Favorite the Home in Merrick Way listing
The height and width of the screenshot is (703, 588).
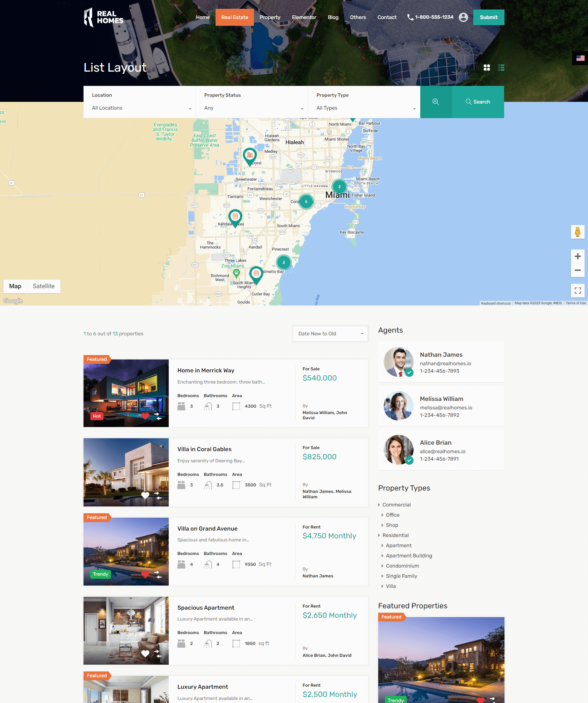145,416
